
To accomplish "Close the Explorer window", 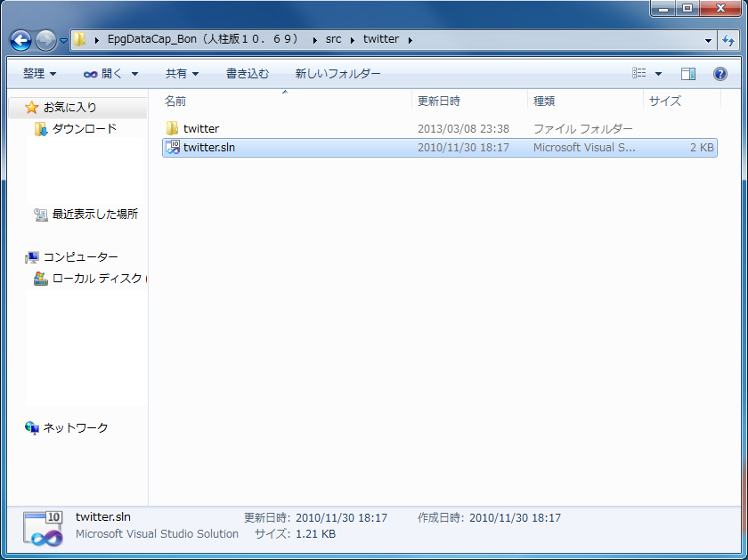I will click(720, 8).
